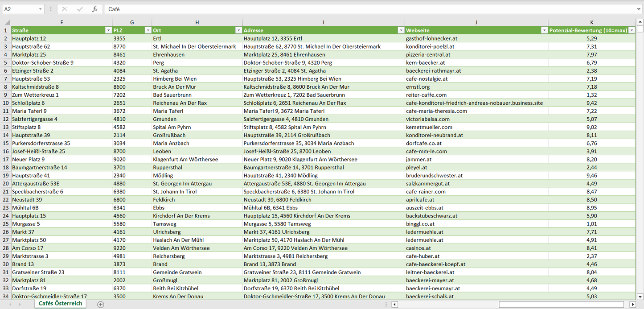Screen dimensions: 644x309
Task: Select row 10 by its row number
Action: (x=7, y=103)
